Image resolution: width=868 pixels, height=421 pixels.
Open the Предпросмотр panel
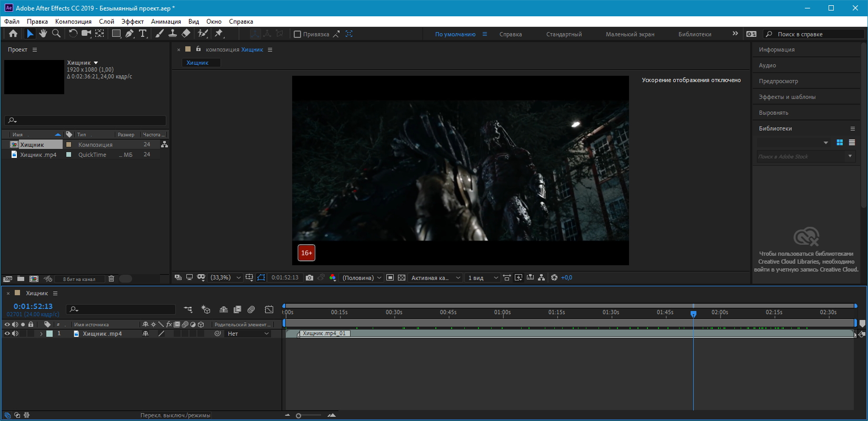coord(779,81)
